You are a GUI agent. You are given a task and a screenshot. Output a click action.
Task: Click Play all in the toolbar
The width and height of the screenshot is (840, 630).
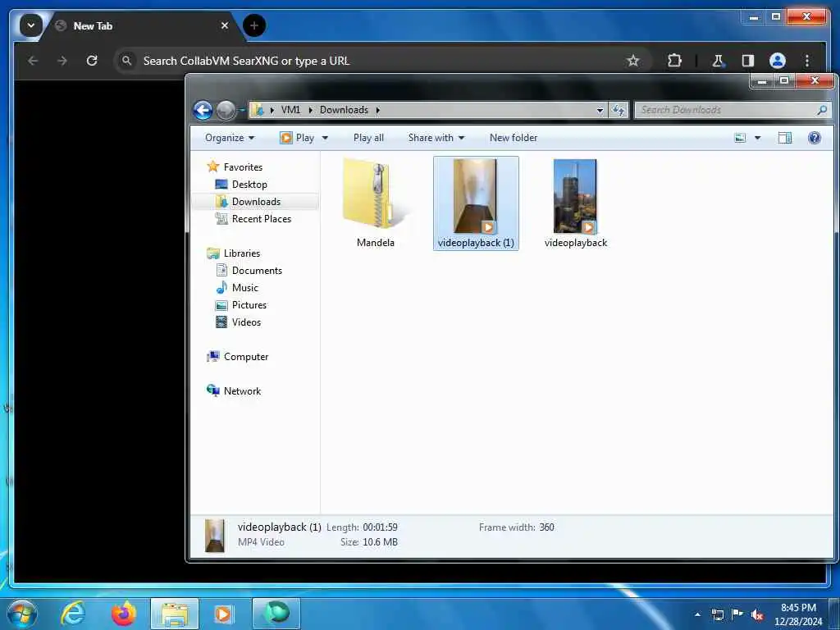(368, 138)
